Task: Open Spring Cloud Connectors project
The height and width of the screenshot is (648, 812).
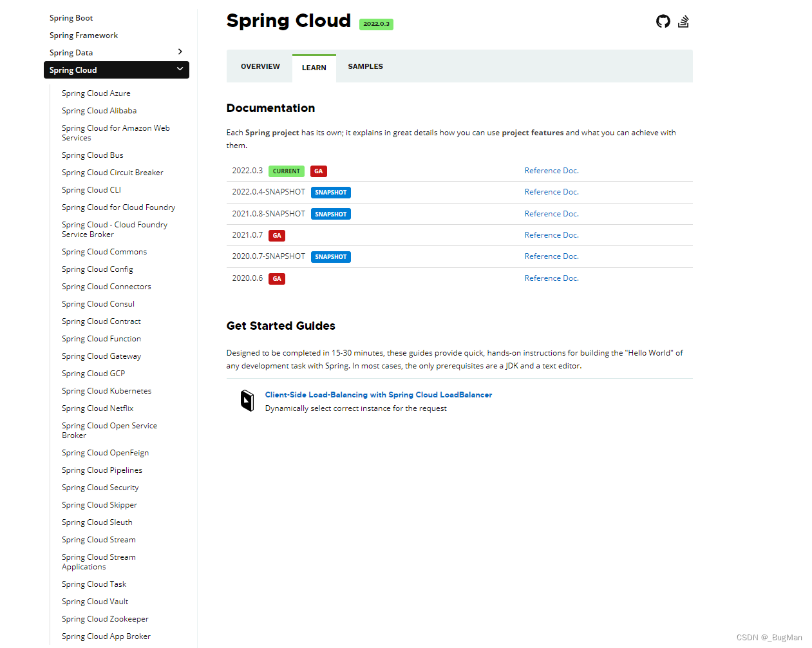Action: click(106, 287)
